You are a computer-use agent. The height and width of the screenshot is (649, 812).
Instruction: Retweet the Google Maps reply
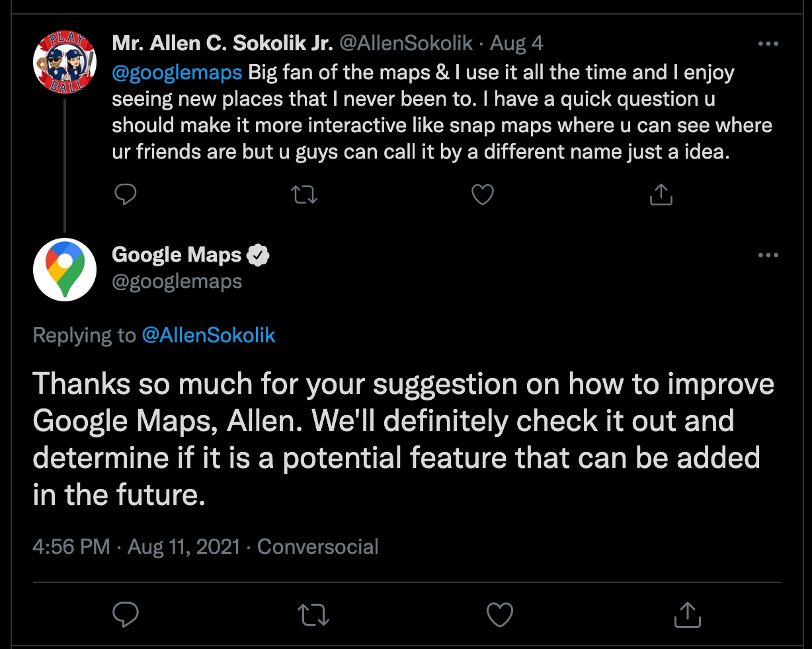click(x=313, y=615)
